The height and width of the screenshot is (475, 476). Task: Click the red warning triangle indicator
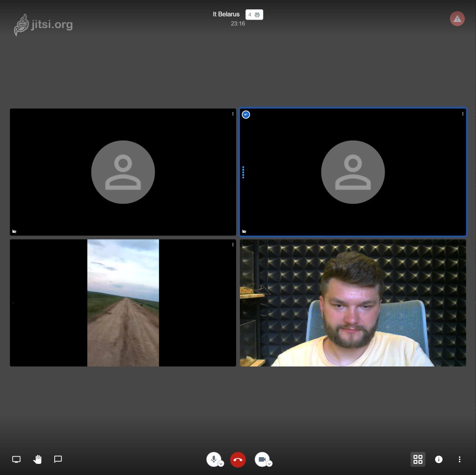point(457,19)
